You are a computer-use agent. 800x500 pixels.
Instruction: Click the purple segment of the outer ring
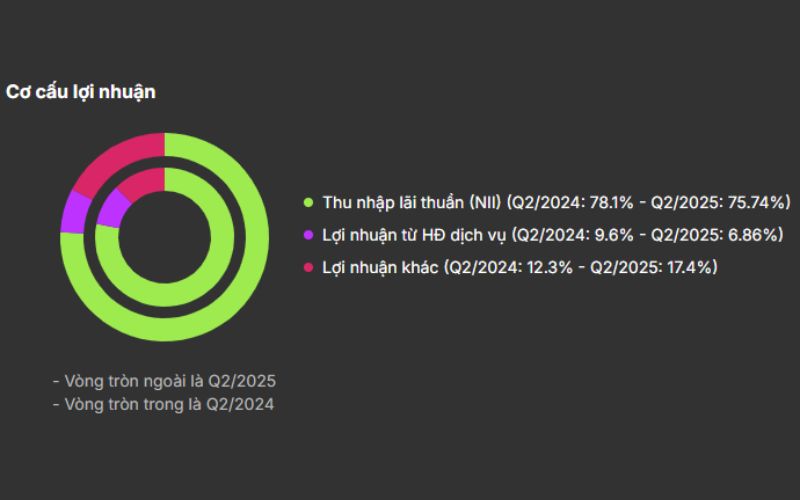tap(72, 210)
